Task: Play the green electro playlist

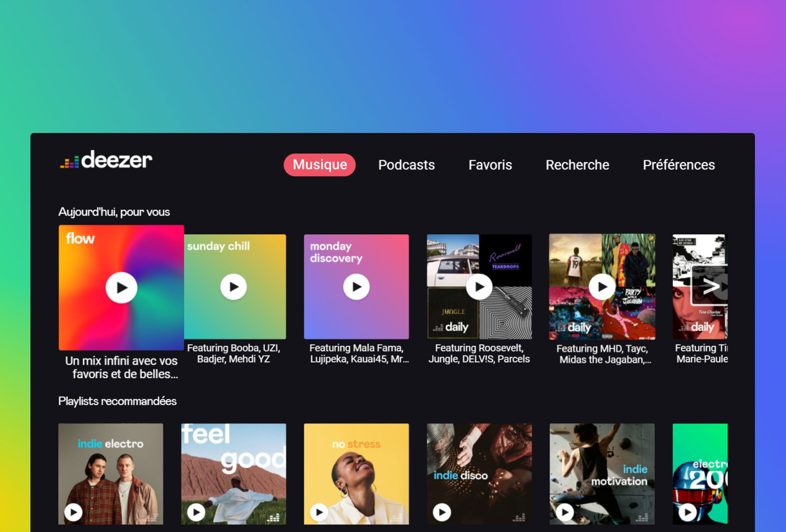Action: pyautogui.click(x=687, y=512)
